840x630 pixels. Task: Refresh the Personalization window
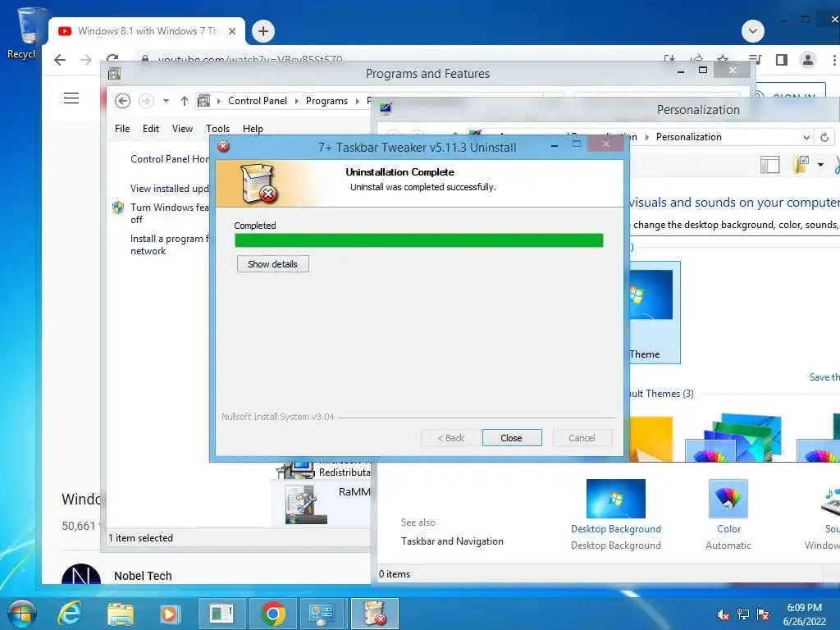point(824,137)
